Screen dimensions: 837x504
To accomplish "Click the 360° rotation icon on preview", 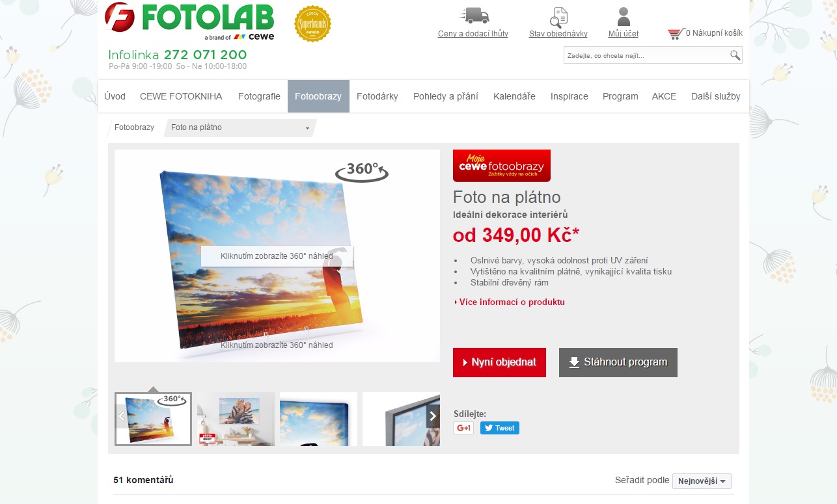I will click(x=362, y=170).
